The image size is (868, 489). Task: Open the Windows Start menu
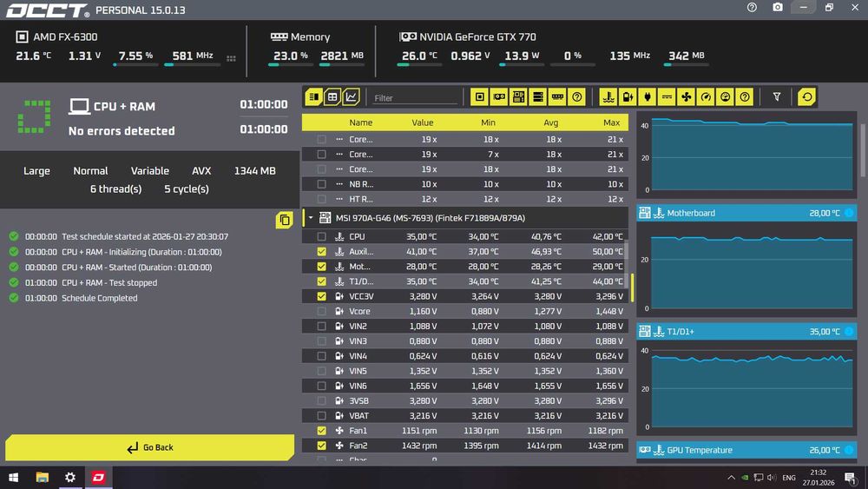click(13, 478)
